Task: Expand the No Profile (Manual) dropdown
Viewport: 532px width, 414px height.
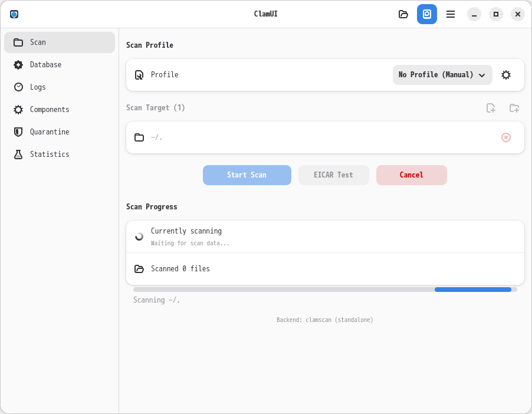Action: click(x=442, y=75)
